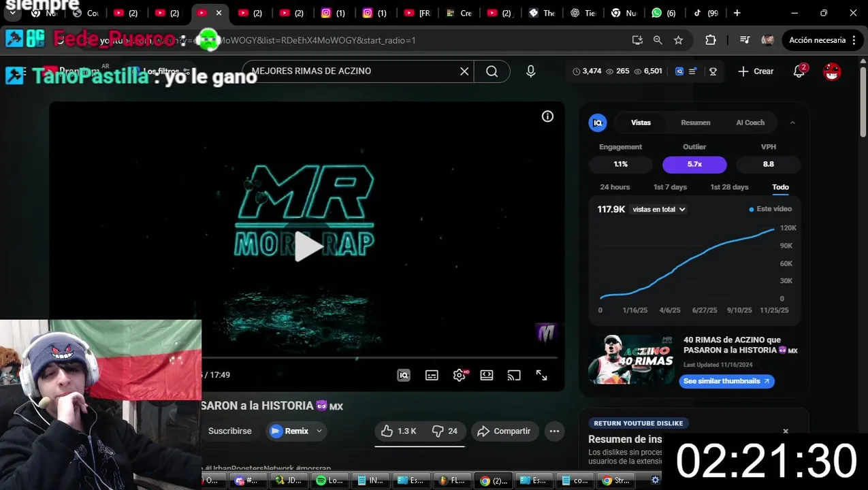868x490 pixels.
Task: Run search with magnifier button
Action: tap(492, 71)
